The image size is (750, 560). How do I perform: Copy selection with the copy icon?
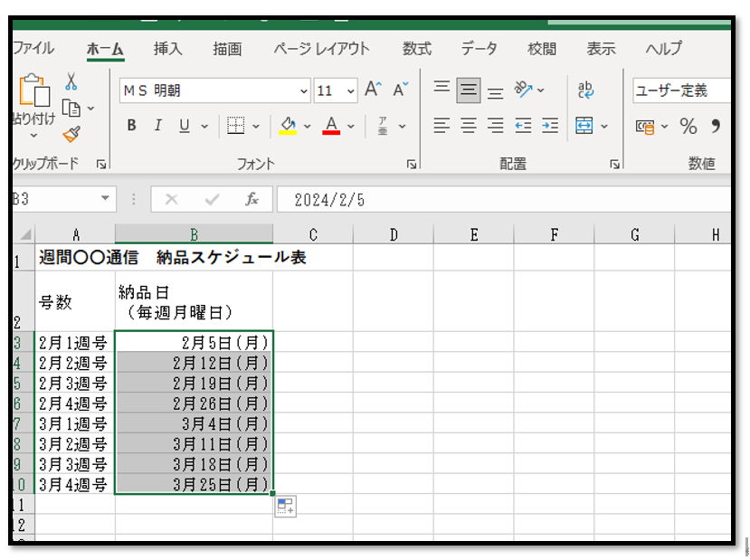tap(71, 109)
